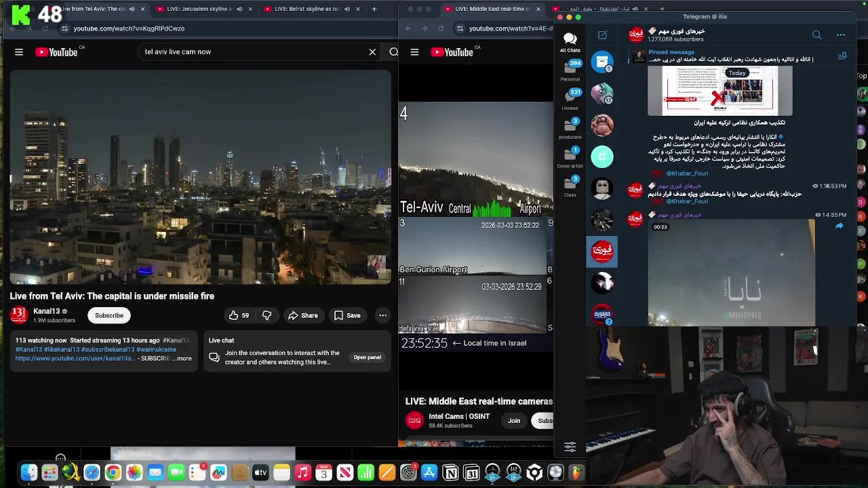The image size is (868, 488).
Task: Click YouTube logo in left browser window
Action: (56, 52)
